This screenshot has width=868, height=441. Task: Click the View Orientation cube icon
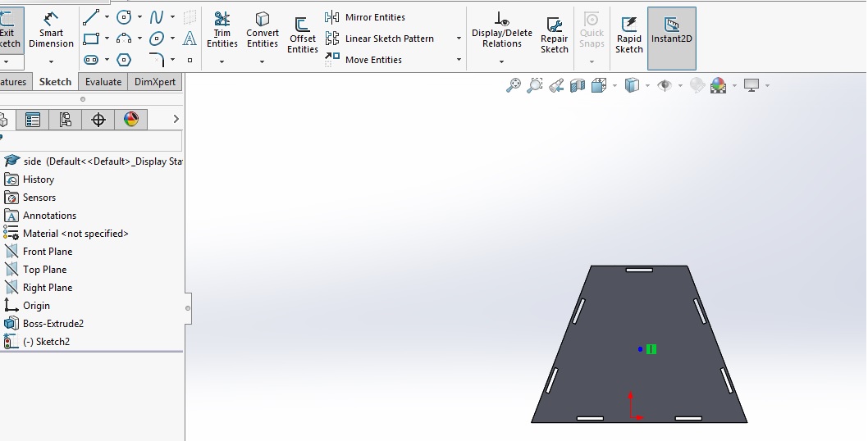599,85
